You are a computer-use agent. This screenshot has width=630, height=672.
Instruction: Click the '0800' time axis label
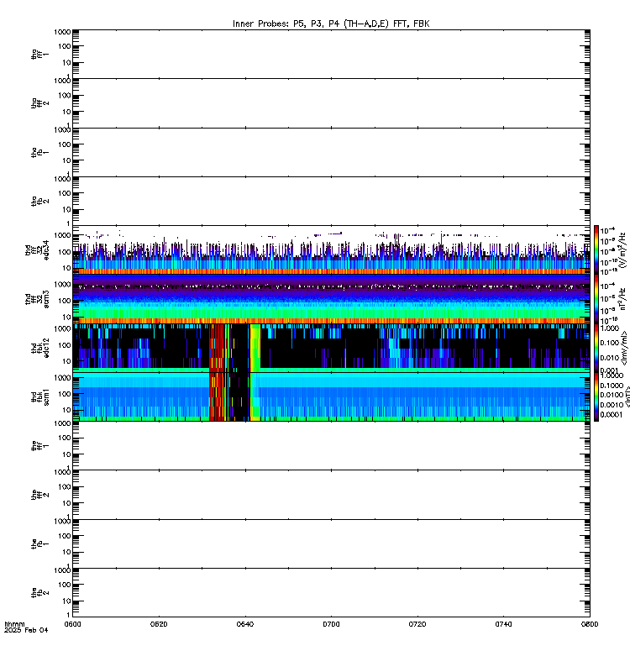[x=590, y=624]
